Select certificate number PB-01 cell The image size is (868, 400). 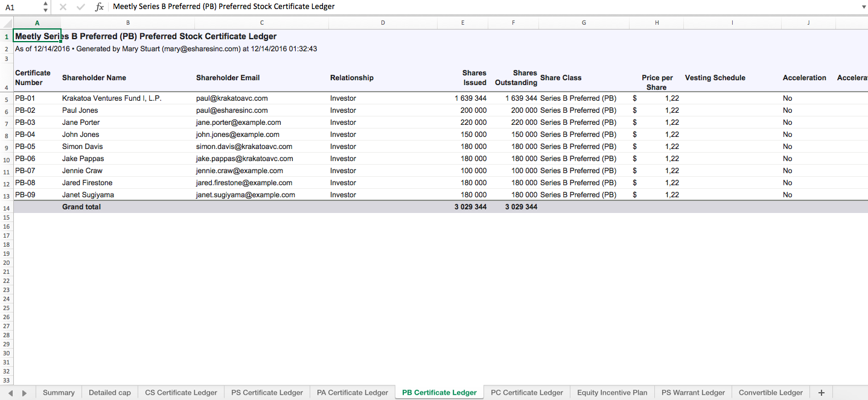pyautogui.click(x=37, y=98)
